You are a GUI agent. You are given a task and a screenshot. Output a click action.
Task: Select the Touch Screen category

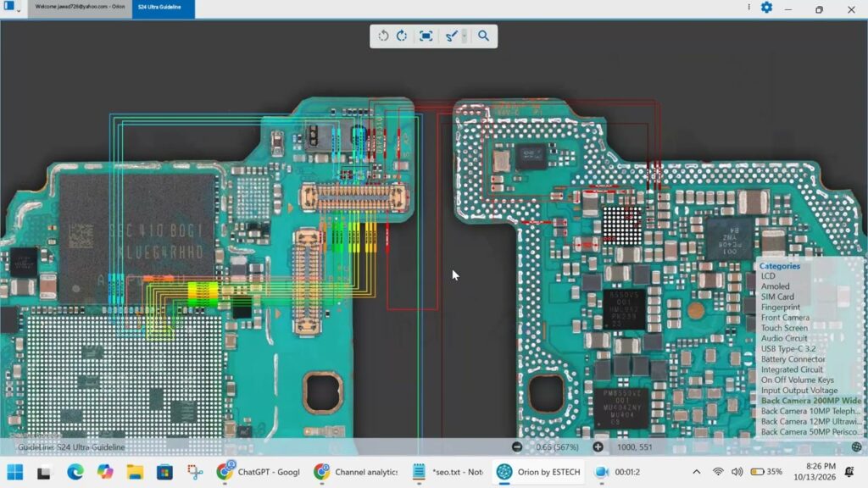point(784,328)
